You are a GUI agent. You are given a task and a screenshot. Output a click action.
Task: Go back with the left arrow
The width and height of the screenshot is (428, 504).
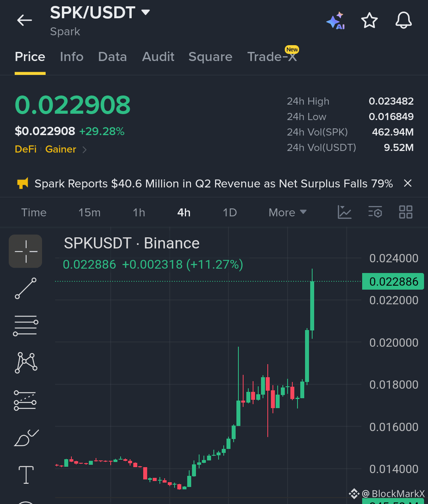24,20
